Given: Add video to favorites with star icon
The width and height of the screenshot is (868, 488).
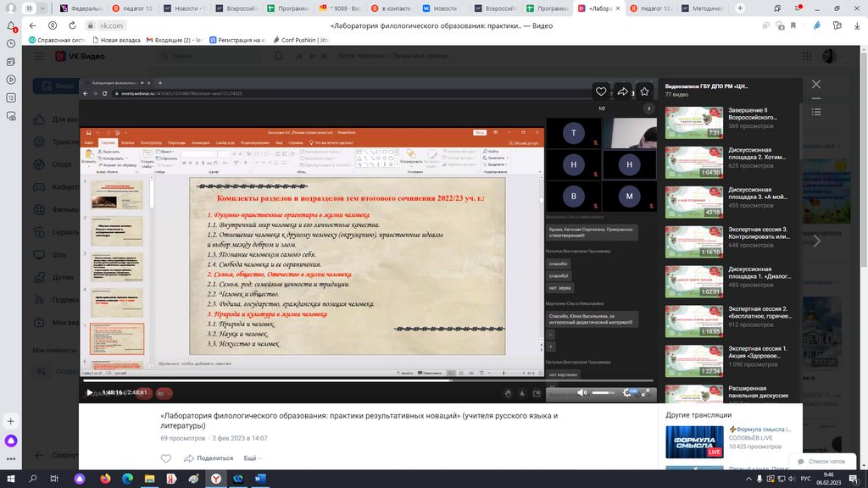Looking at the screenshot, I should click(644, 91).
